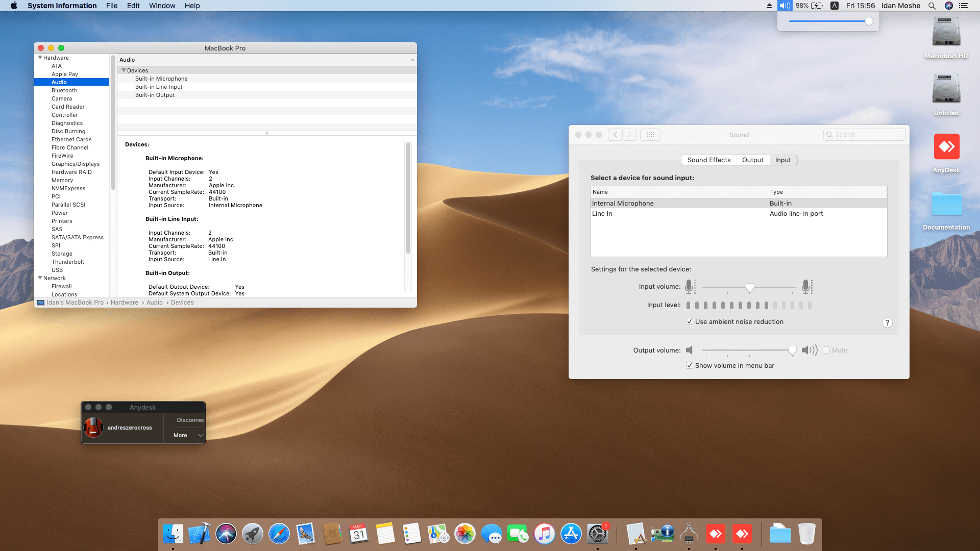Click the Spotlight search magnifier icon
This screenshot has width=980, height=551.
(932, 6)
